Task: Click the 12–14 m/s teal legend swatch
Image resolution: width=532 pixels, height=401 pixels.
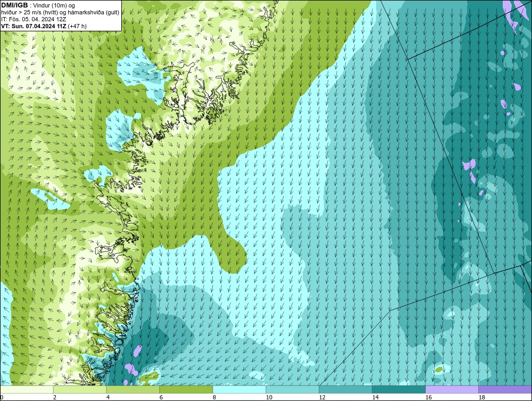Action: 345,389
